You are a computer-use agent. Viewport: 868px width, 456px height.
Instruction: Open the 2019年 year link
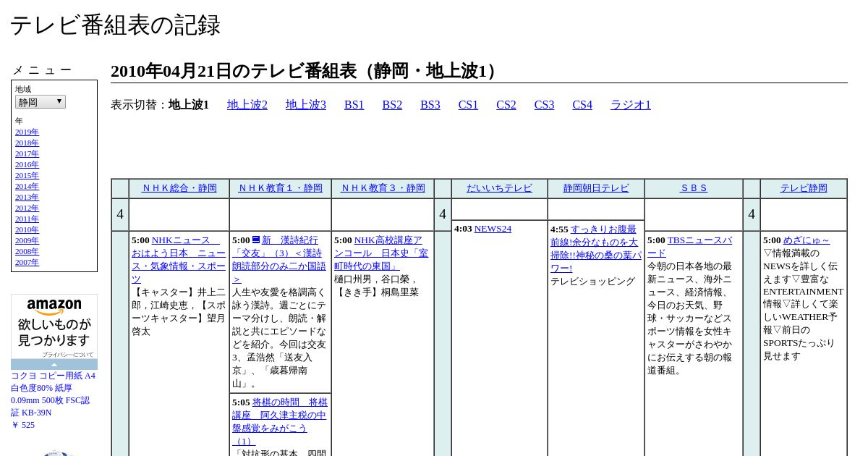click(27, 132)
